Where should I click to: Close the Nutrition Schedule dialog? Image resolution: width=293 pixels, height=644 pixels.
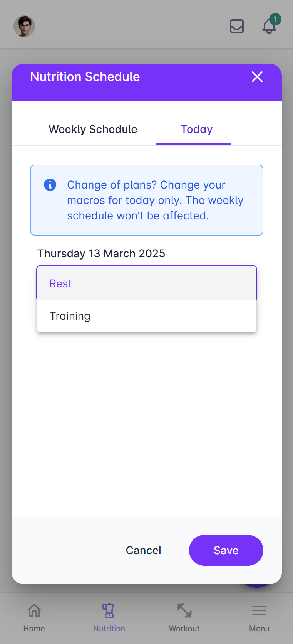point(257,77)
